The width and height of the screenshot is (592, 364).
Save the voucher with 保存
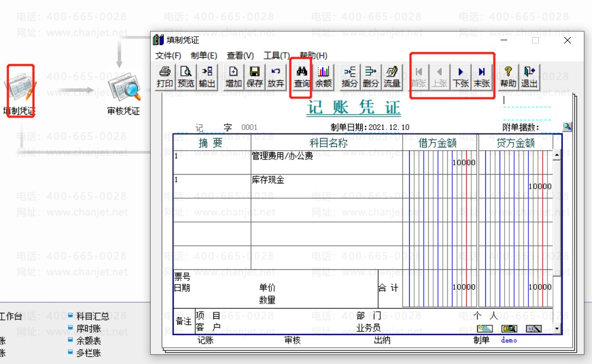point(255,77)
